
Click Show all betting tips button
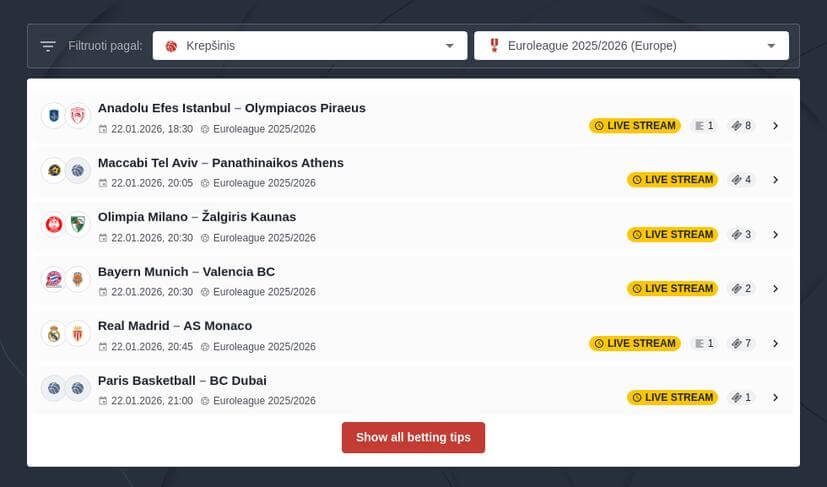(x=413, y=438)
